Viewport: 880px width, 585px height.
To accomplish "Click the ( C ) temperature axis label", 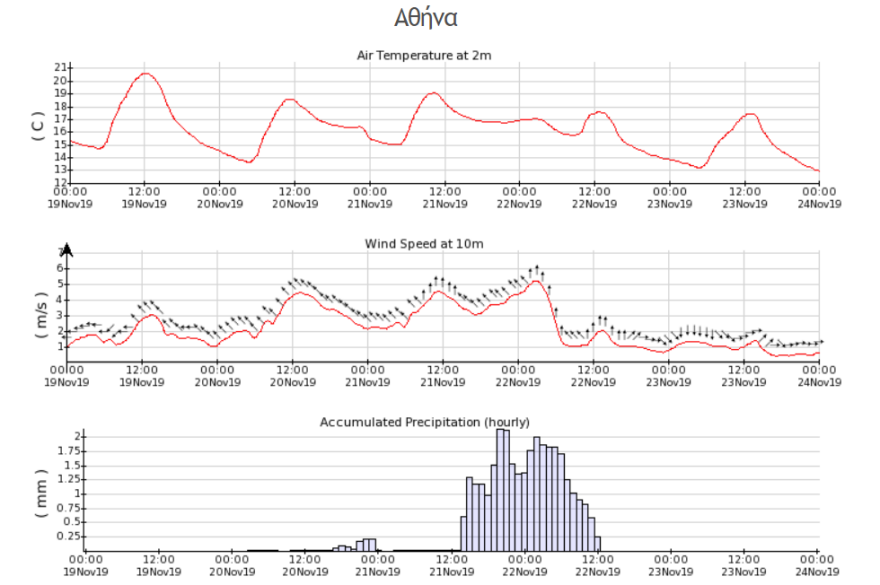I will point(37,125).
